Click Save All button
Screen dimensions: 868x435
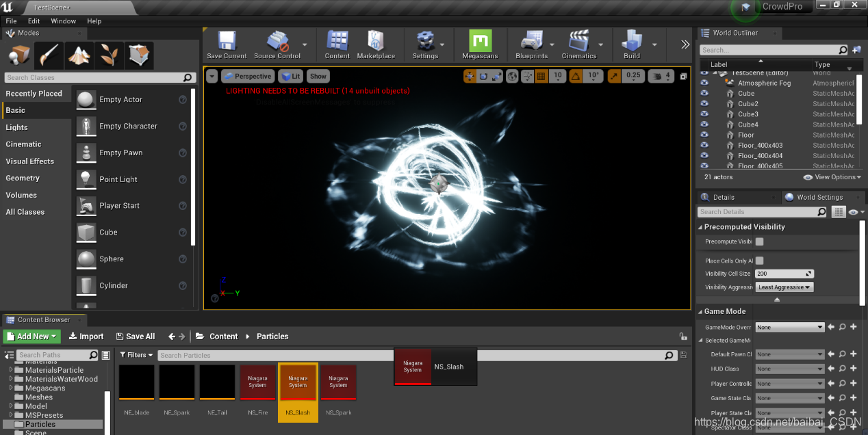tap(136, 337)
